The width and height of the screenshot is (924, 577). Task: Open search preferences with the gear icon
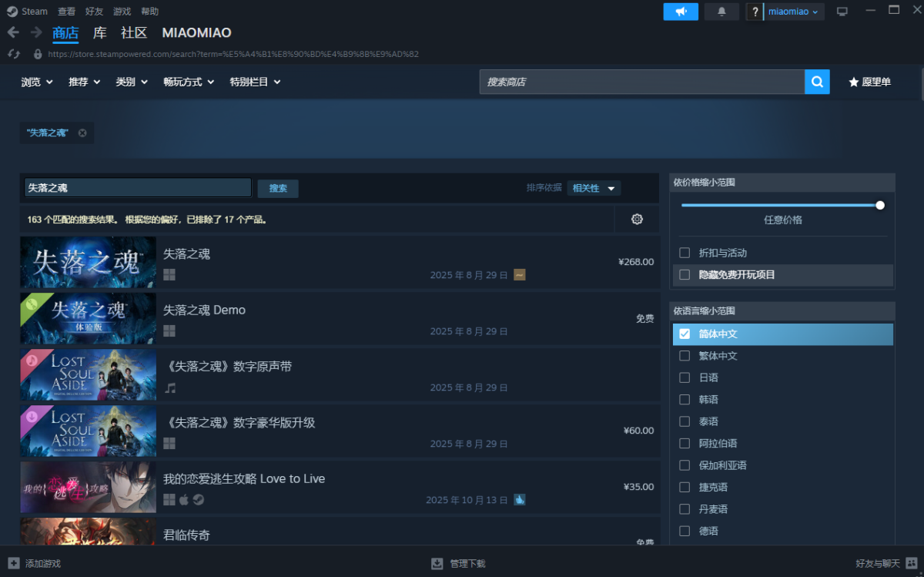pos(637,219)
